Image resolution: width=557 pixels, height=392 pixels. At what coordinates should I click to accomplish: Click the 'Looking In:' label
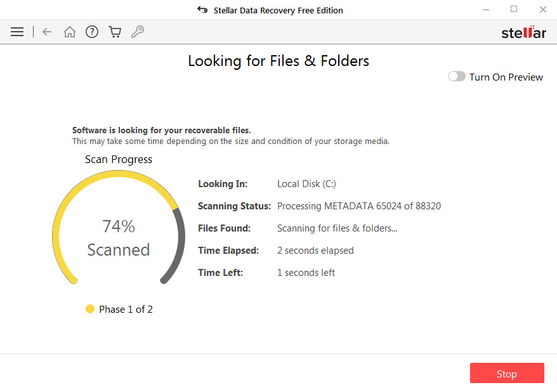(x=223, y=184)
